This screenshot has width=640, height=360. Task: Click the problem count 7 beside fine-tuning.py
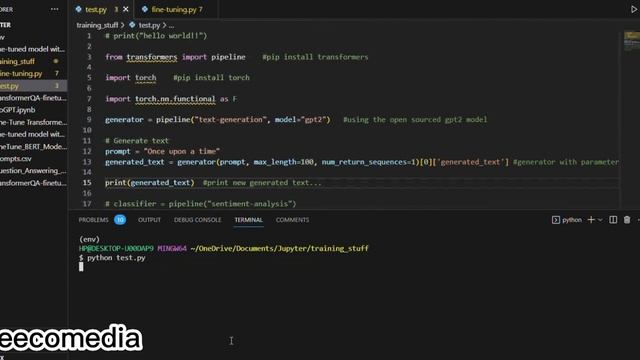[57, 73]
